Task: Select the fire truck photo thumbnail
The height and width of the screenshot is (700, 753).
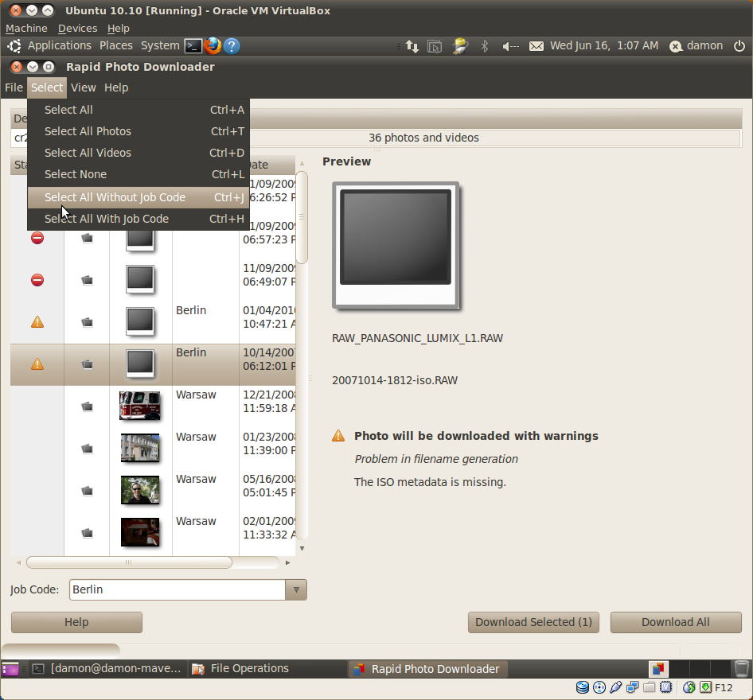Action: click(x=140, y=406)
